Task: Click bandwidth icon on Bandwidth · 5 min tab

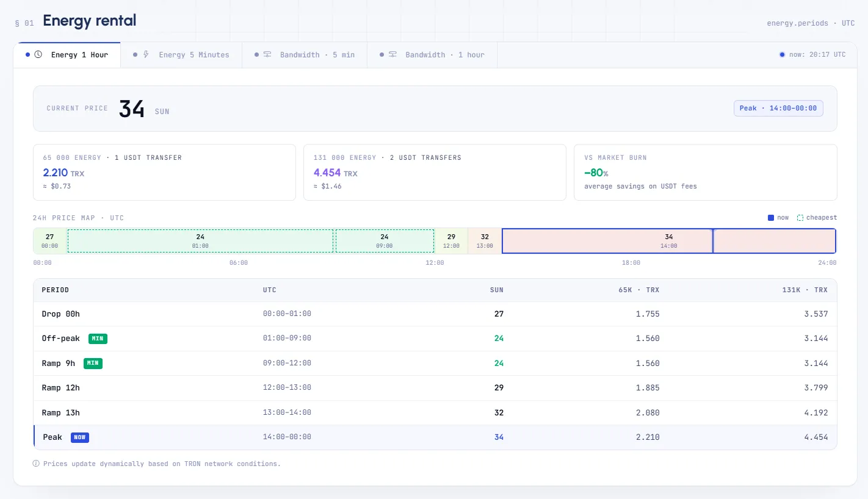Action: [x=267, y=54]
